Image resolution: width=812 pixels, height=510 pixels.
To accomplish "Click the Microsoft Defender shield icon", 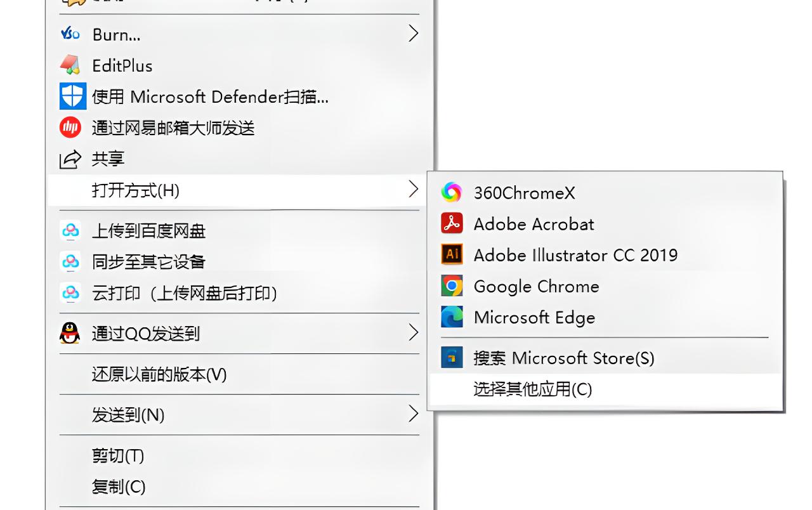I will pyautogui.click(x=72, y=96).
